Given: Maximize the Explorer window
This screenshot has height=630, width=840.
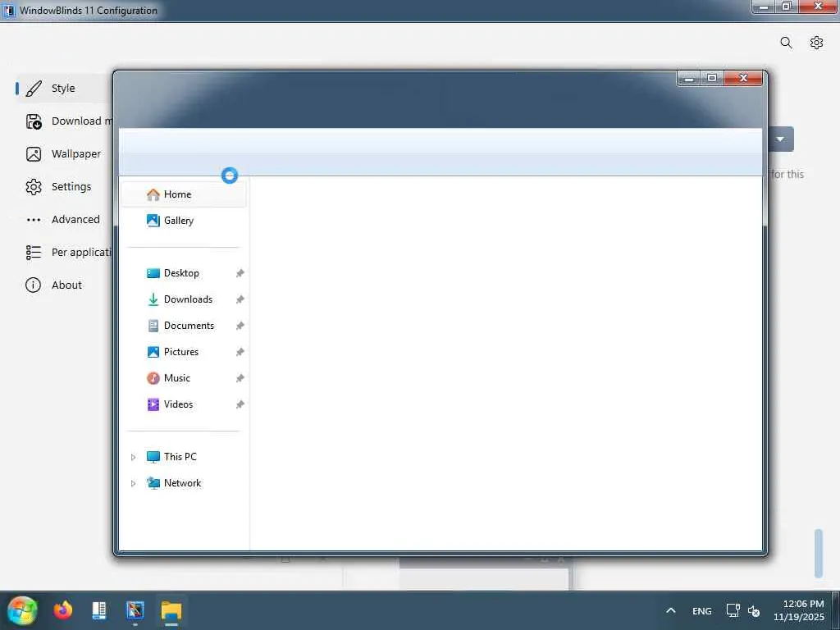Looking at the screenshot, I should [712, 78].
